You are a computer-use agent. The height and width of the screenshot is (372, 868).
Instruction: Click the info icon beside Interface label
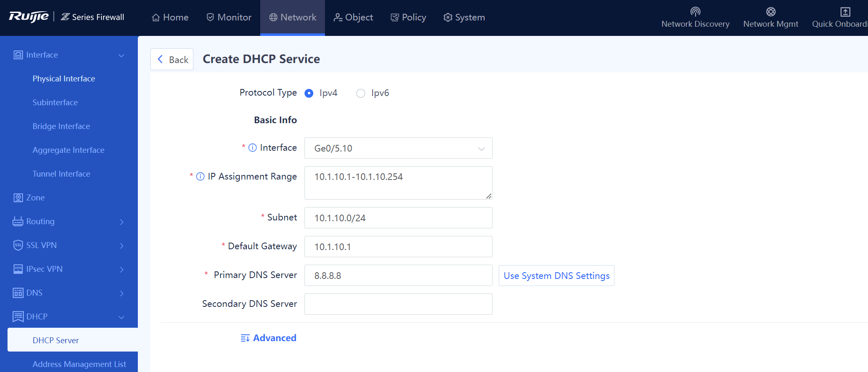(x=253, y=148)
